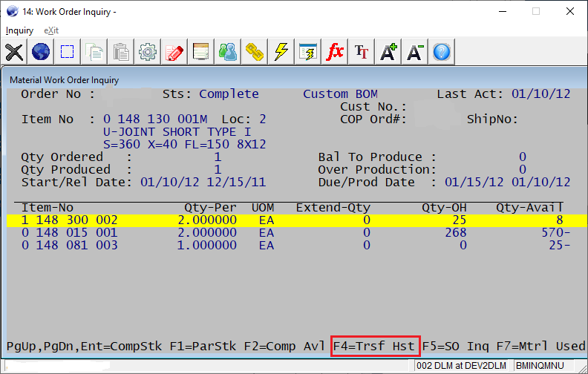Decrease font size with A- icon

click(x=415, y=52)
